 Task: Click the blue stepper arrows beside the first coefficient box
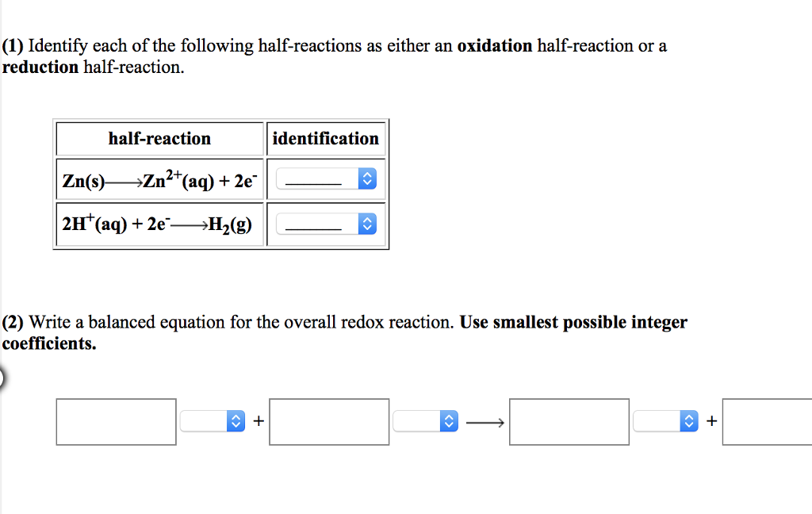click(x=234, y=421)
